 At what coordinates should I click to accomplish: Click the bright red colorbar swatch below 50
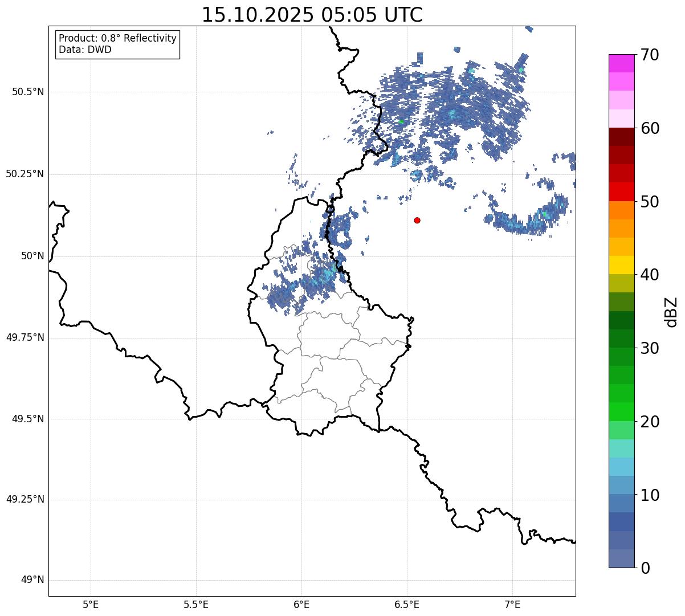pyautogui.click(x=622, y=192)
